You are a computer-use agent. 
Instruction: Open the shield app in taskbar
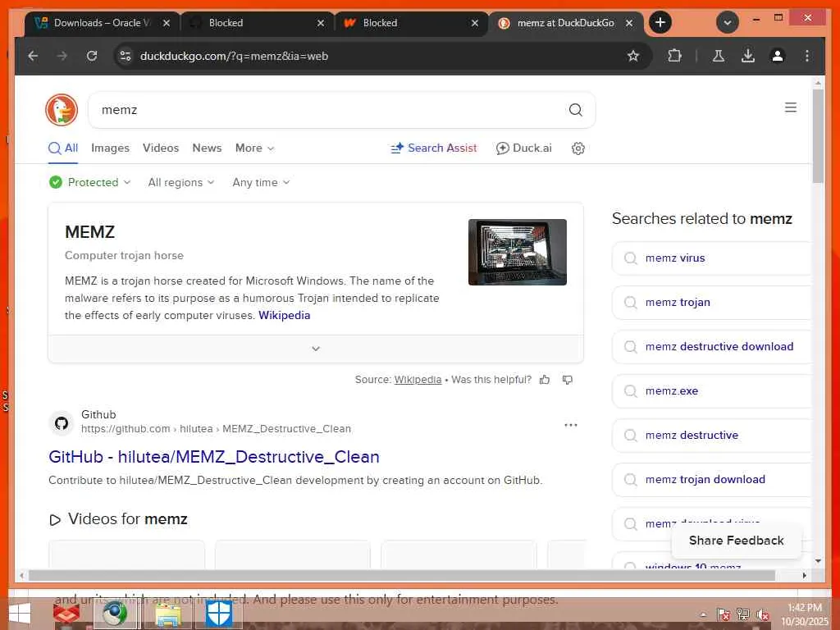(218, 614)
